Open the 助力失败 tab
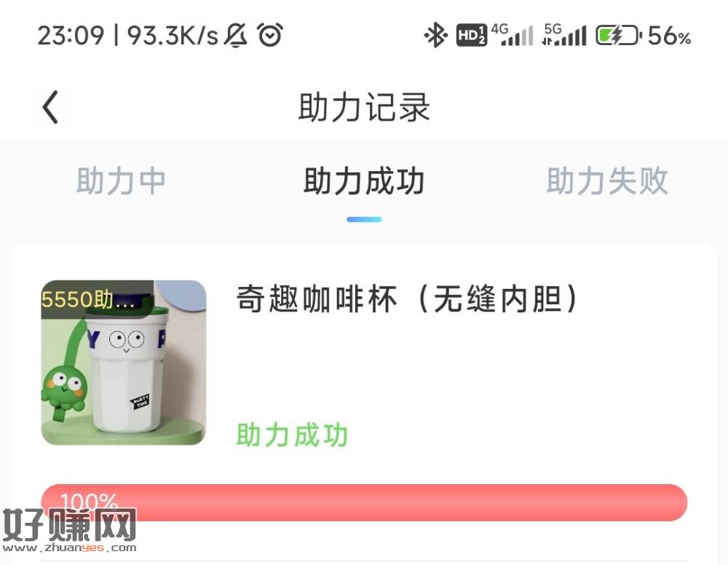 (x=607, y=181)
